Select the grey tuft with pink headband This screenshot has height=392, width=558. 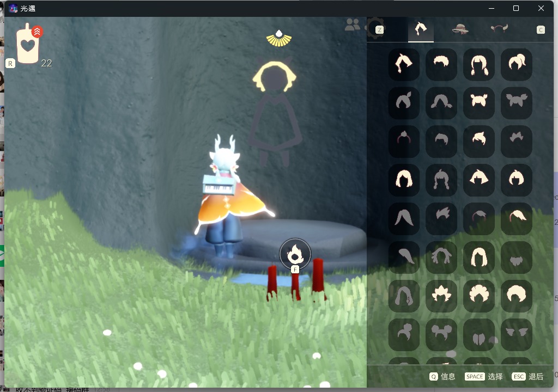[479, 219]
